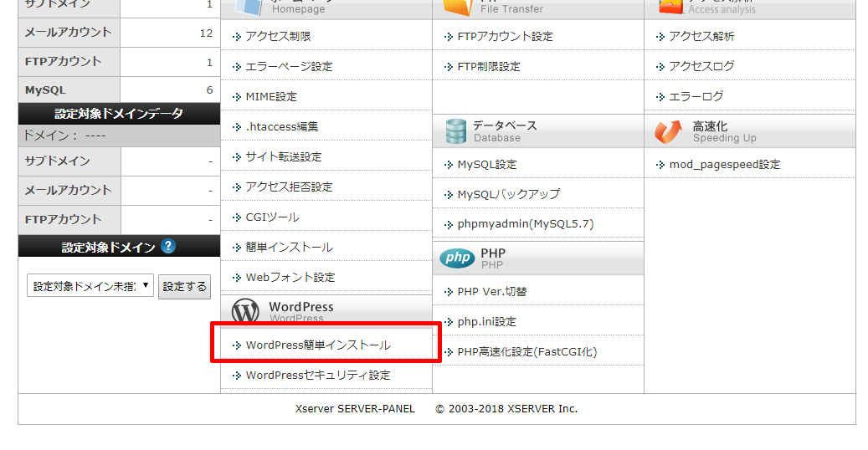Open WordPress簡単インストール link

[318, 345]
